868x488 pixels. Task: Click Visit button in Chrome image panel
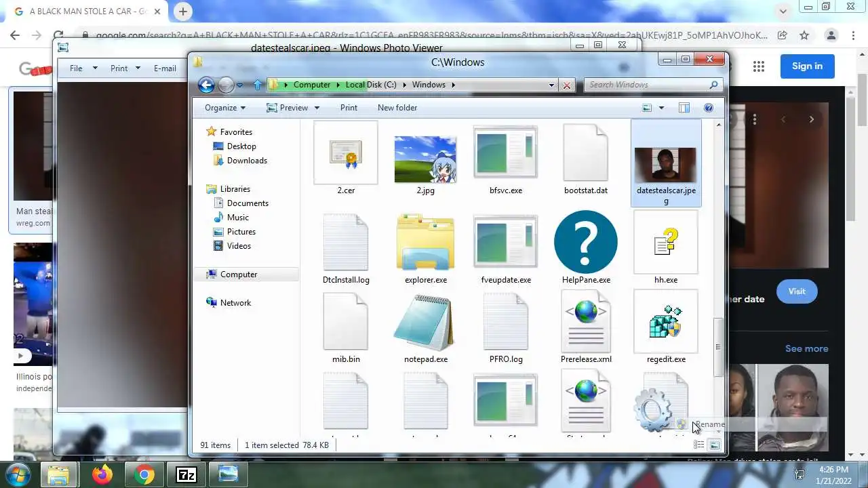click(x=797, y=291)
